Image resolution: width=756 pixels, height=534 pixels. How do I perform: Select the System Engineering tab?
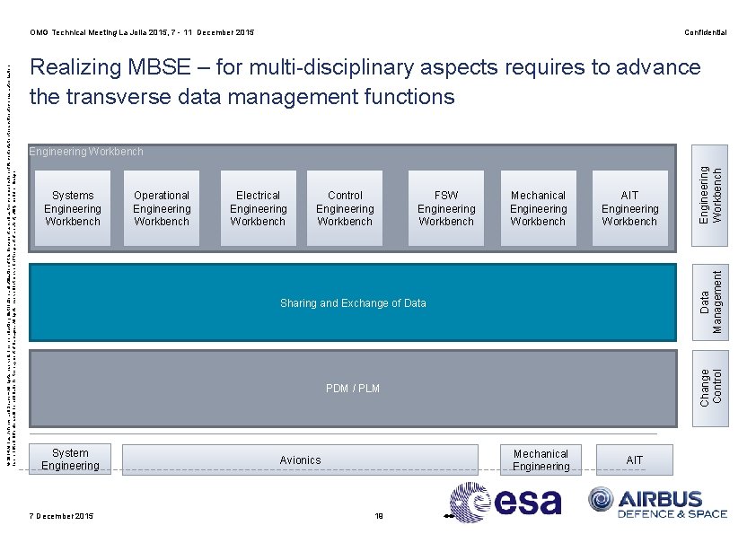click(70, 460)
